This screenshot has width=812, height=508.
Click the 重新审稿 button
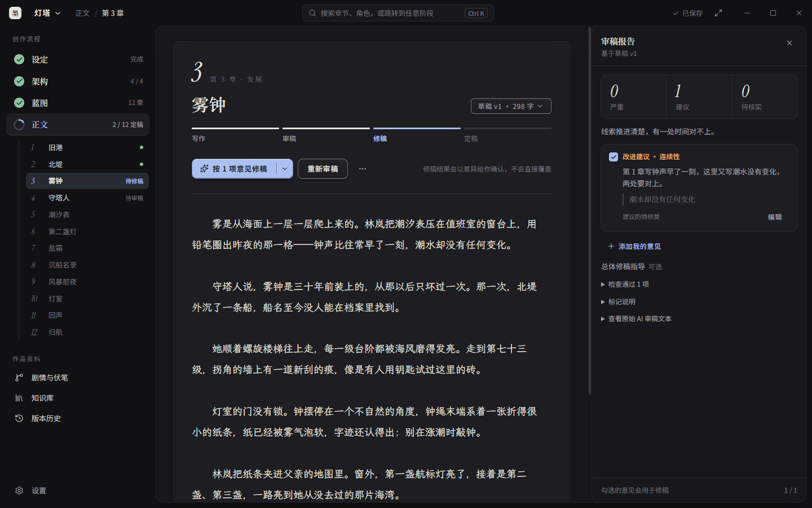(x=323, y=169)
